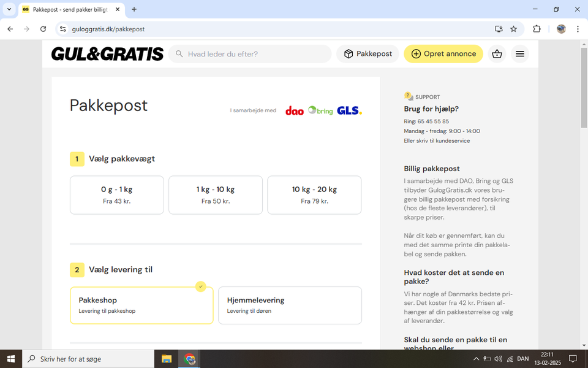Viewport: 588px width, 368px height.
Task: Show hidden system tray icons
Action: coord(476,359)
